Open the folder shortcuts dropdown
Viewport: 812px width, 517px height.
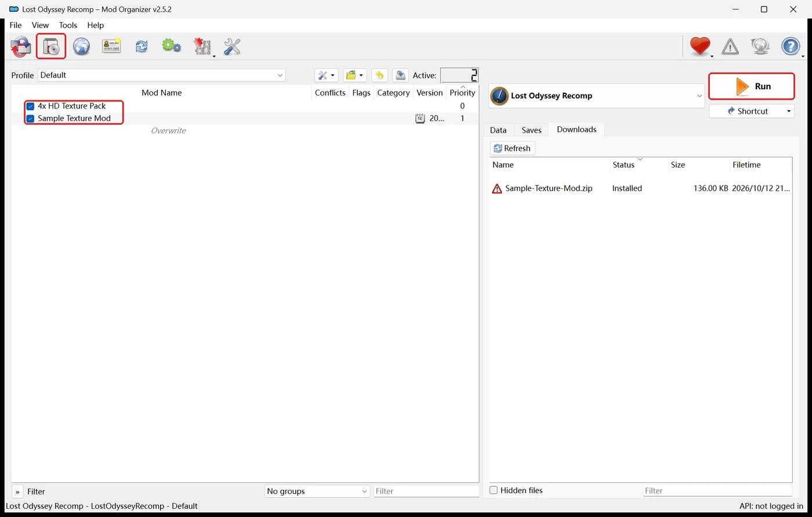pyautogui.click(x=354, y=75)
